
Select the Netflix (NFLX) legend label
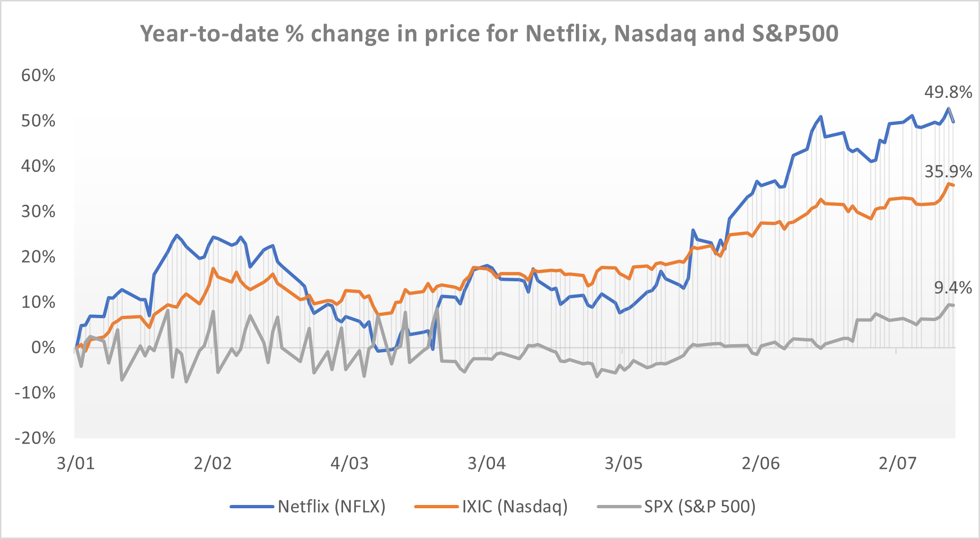tap(331, 506)
